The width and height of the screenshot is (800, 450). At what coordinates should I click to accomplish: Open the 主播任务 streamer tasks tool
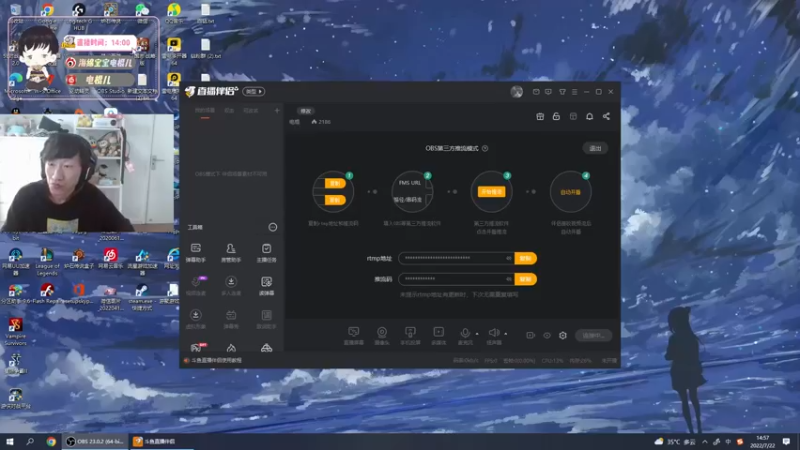tap(266, 253)
